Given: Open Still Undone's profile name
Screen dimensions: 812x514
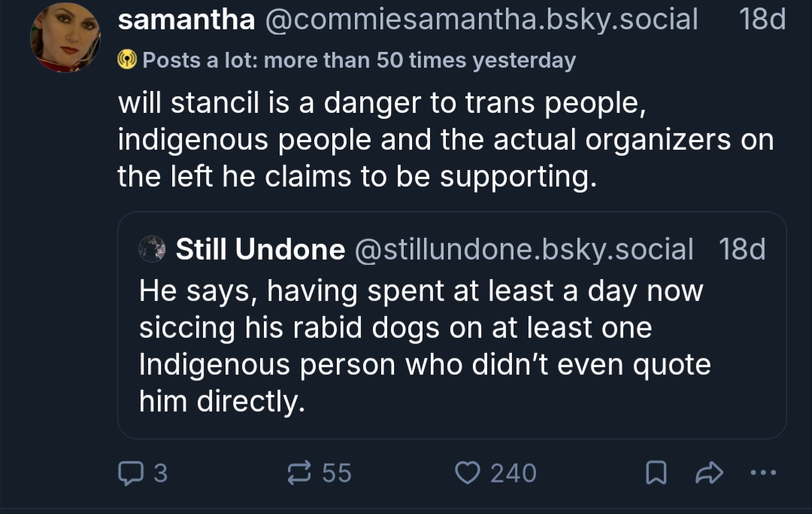Looking at the screenshot, I should [x=260, y=249].
